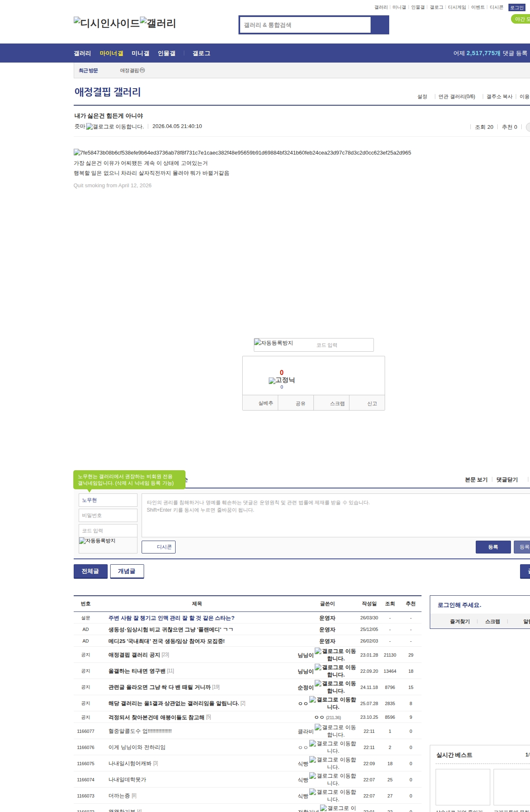This screenshot has height=812, width=530.
Task: Click the first 실시간 베스트 thumbnail
Action: (463, 787)
